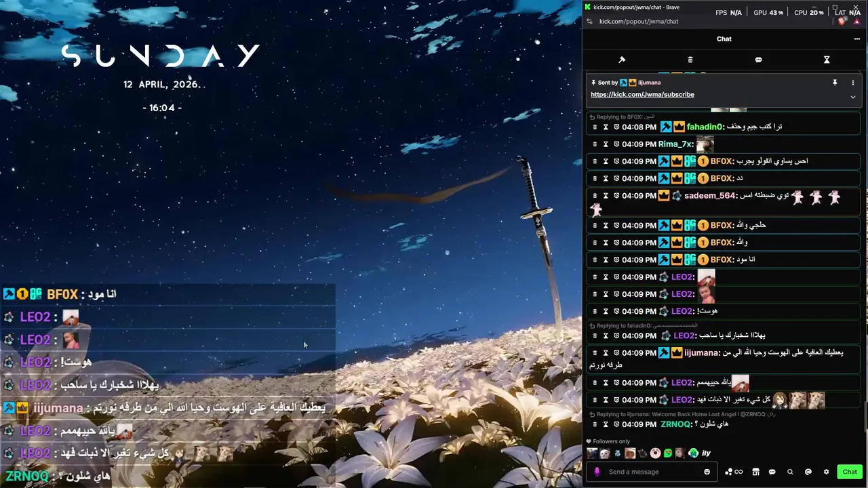Click Brave Shields icon in address bar
Image resolution: width=868 pixels, height=488 pixels.
pos(842,22)
